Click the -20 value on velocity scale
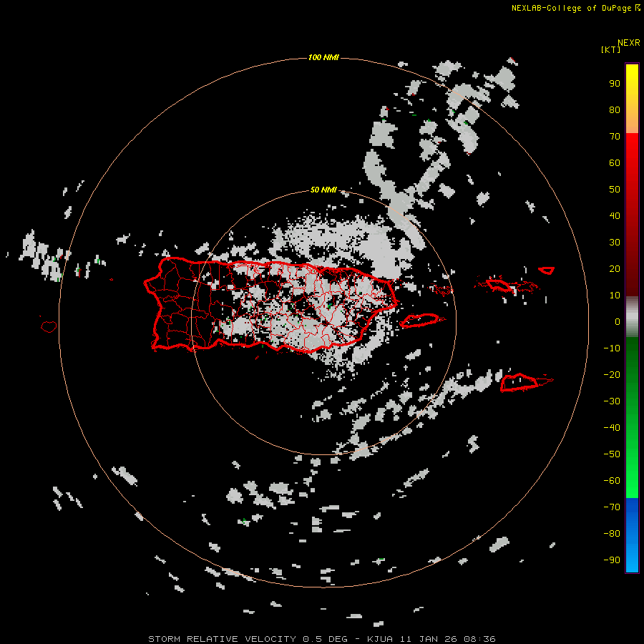Image resolution: width=644 pixels, height=644 pixels. (x=612, y=374)
